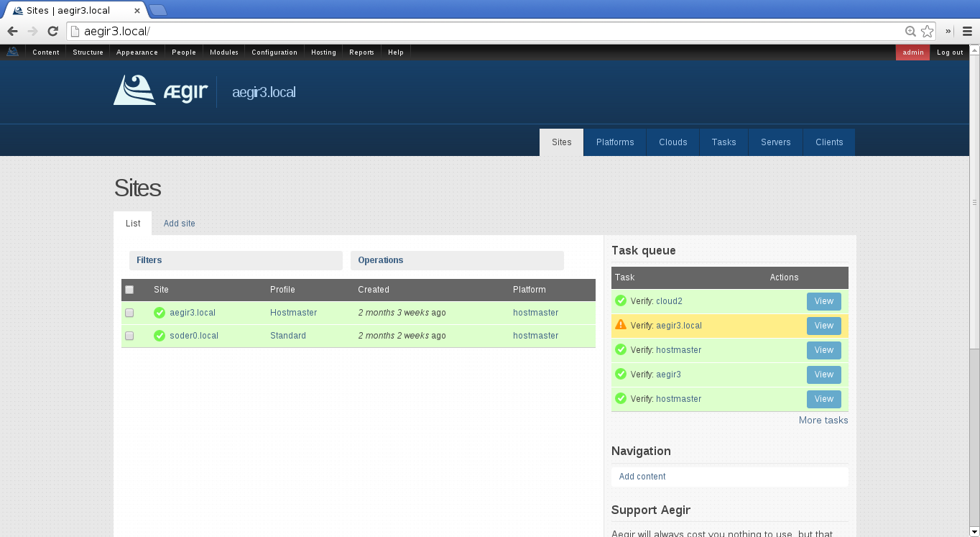Image resolution: width=980 pixels, height=537 pixels.
Task: Switch to the Platforms tab
Action: (615, 142)
